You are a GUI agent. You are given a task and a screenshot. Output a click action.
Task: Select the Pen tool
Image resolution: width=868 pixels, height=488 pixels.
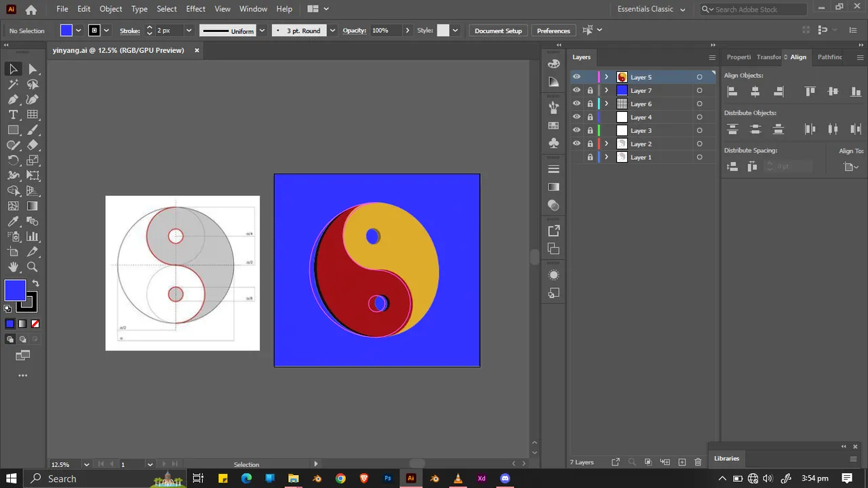[x=13, y=99]
